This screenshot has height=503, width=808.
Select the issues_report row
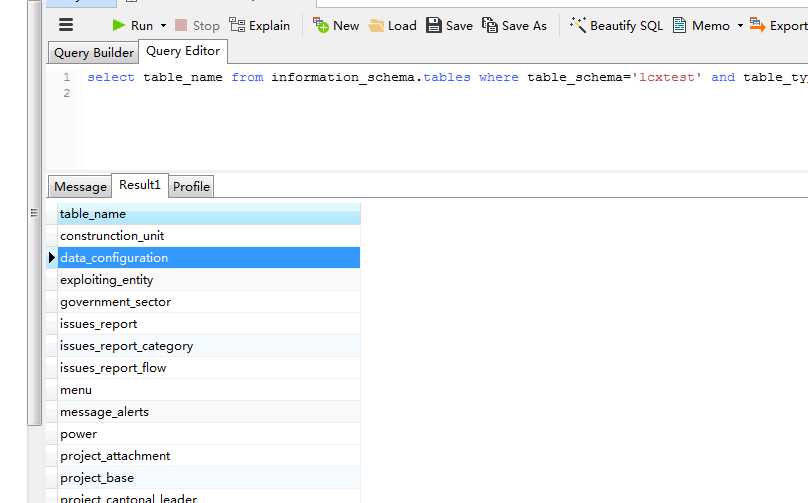(x=209, y=324)
